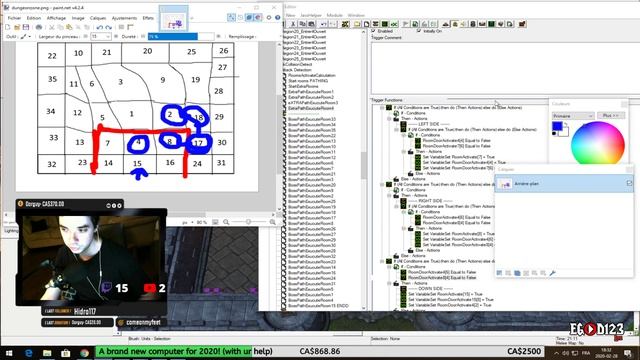Collapse conditions node above DOWN SIDE
Viewport: 640px width, 360px height.
389,267
